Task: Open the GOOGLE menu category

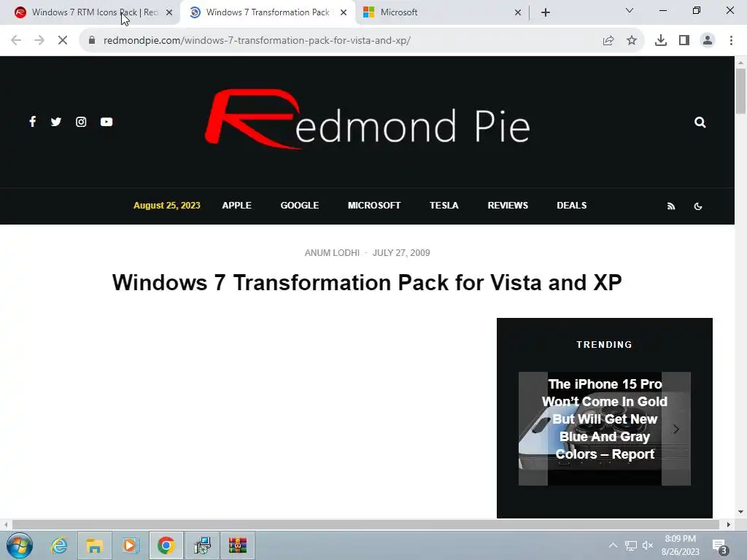Action: (300, 205)
